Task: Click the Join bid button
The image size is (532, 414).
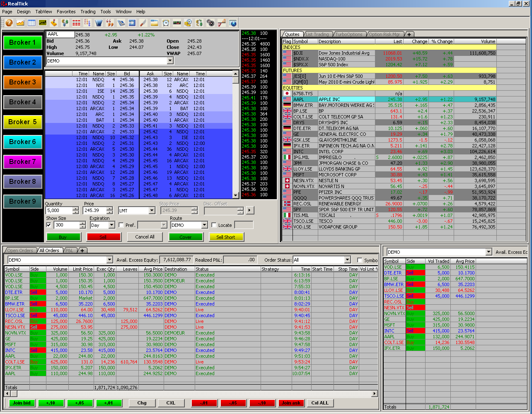Action: (x=22, y=403)
